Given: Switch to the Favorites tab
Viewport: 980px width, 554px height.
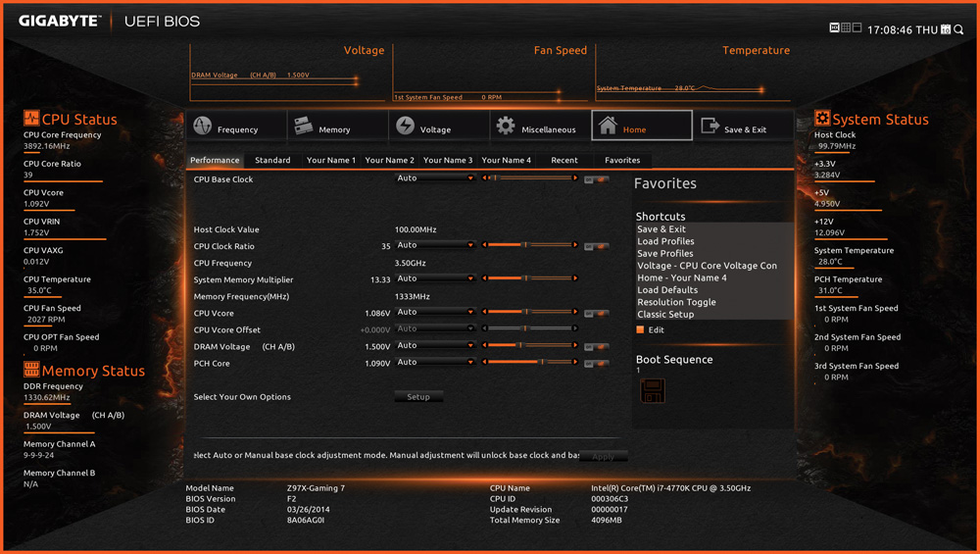Looking at the screenshot, I should [x=622, y=160].
